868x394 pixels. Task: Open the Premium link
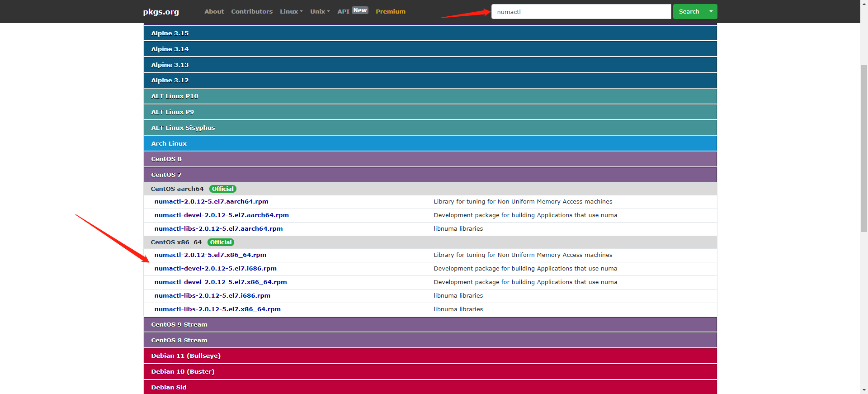click(x=391, y=12)
